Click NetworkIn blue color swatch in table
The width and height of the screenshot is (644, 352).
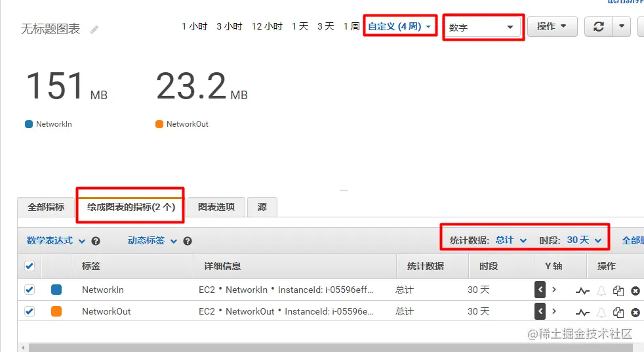tap(56, 290)
